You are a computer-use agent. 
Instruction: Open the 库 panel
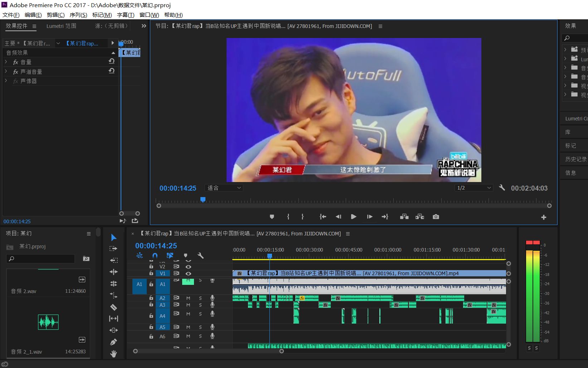click(x=568, y=132)
